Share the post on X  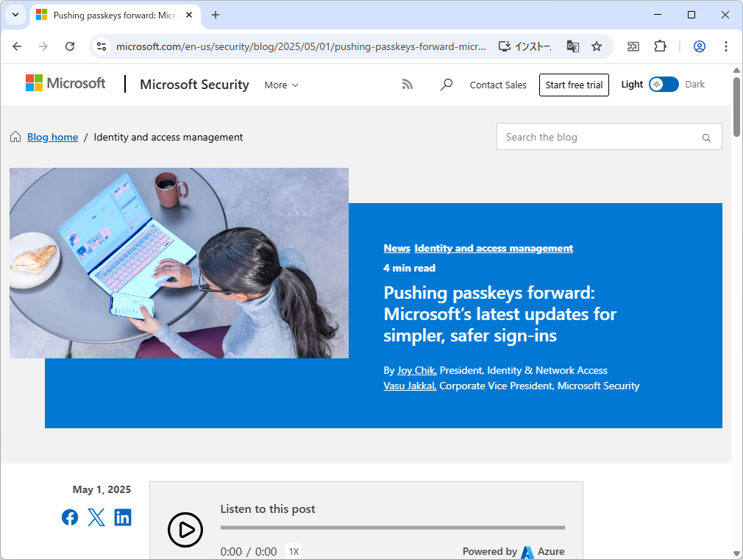(x=96, y=517)
